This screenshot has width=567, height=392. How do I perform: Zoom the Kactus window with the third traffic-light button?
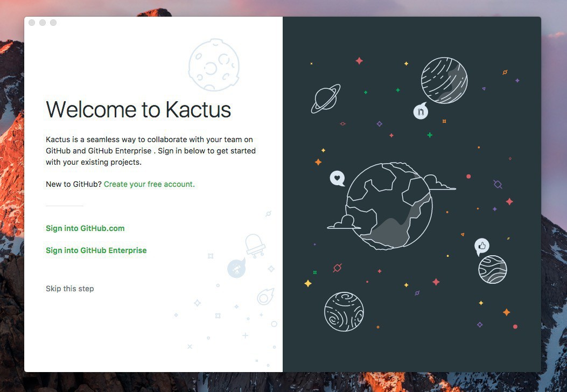(x=53, y=23)
